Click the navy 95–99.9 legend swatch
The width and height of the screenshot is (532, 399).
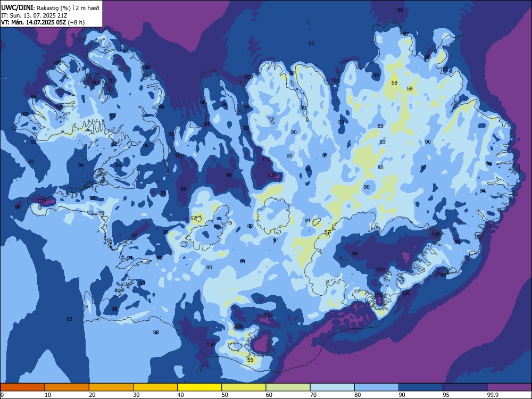click(x=465, y=387)
